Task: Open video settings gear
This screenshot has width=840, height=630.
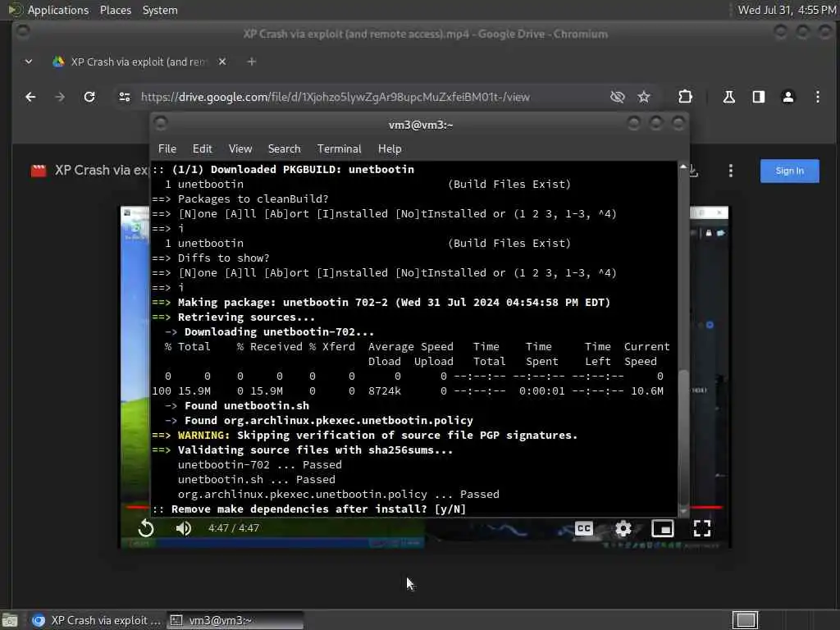Action: 623,528
